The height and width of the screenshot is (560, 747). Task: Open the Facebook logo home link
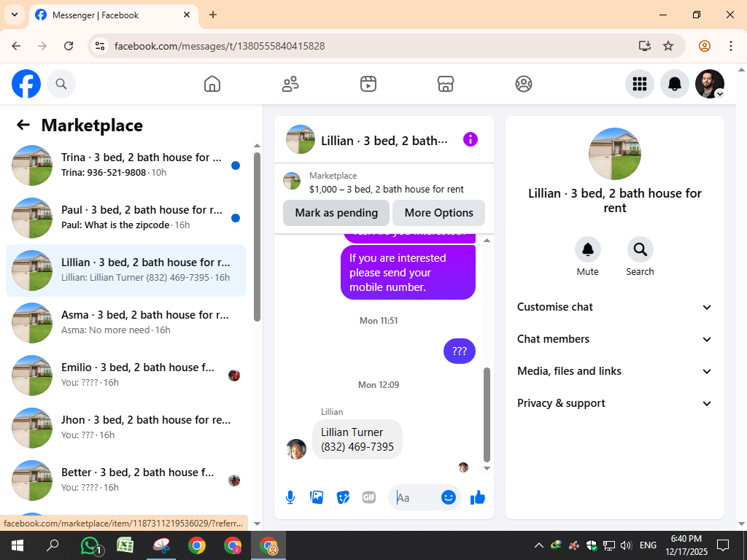tap(26, 84)
